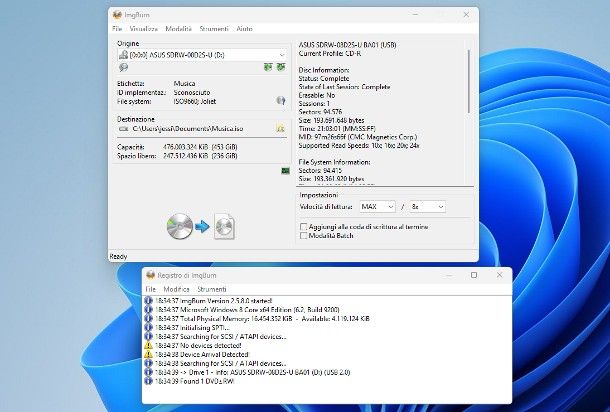Screen dimensions: 610x412
Task: Open the Strumenti menu in Registro window
Action: pos(212,289)
